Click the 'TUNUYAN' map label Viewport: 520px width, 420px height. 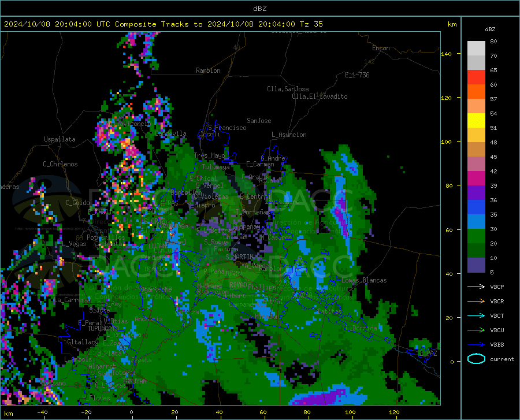coord(134,381)
